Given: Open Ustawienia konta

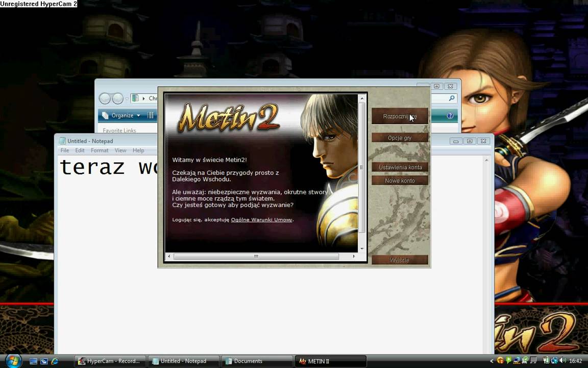Looking at the screenshot, I should click(400, 167).
